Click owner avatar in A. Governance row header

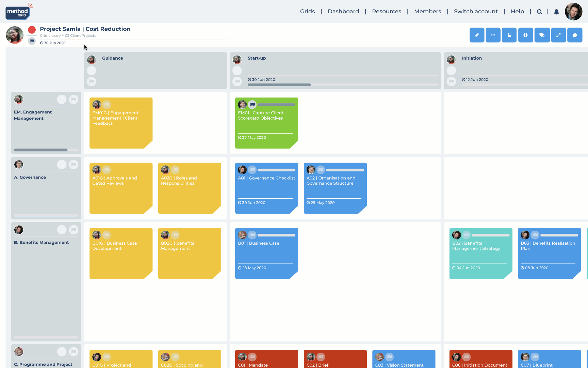[x=19, y=165]
